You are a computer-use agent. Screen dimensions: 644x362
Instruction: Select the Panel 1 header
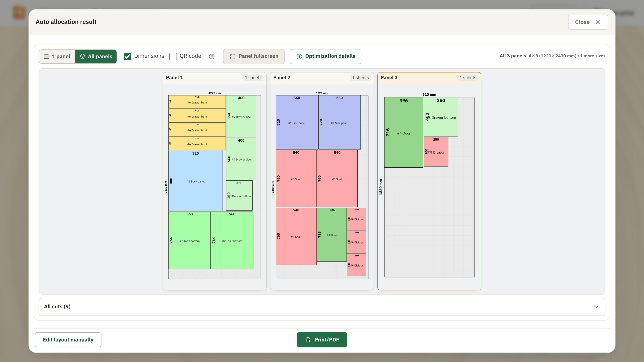tap(214, 78)
